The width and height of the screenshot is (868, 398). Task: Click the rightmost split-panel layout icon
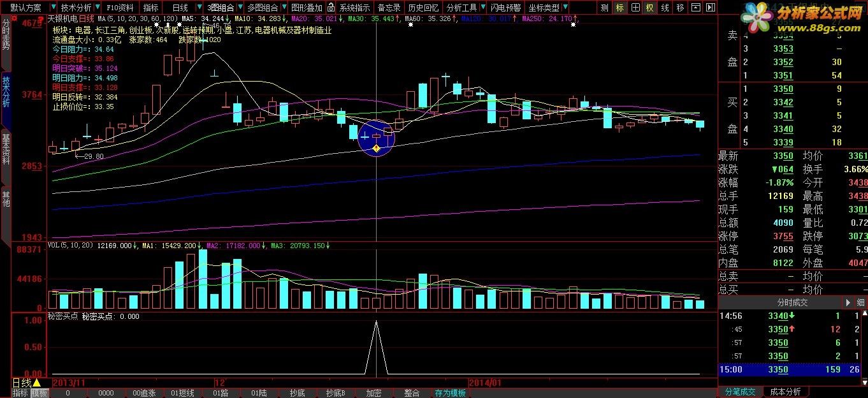coord(710,8)
